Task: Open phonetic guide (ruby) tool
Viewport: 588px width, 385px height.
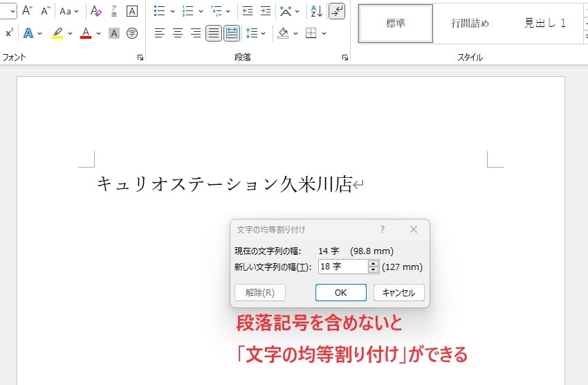Action: coord(114,11)
